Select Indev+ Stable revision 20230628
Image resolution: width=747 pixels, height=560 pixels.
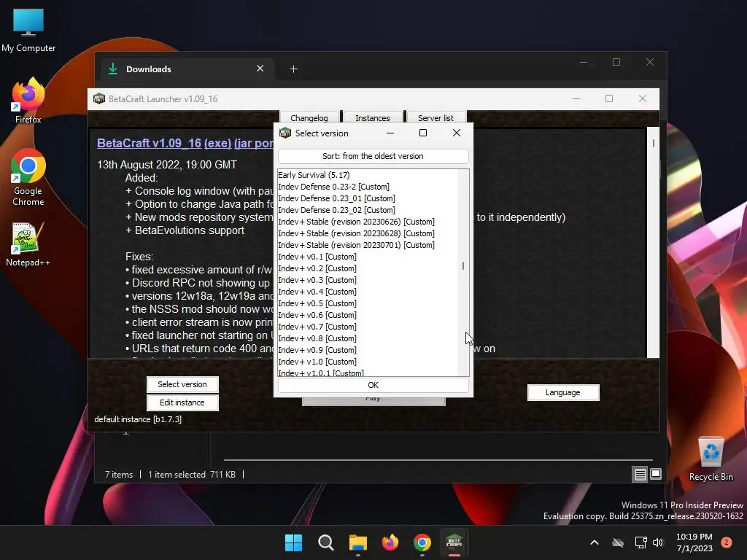[368, 233]
